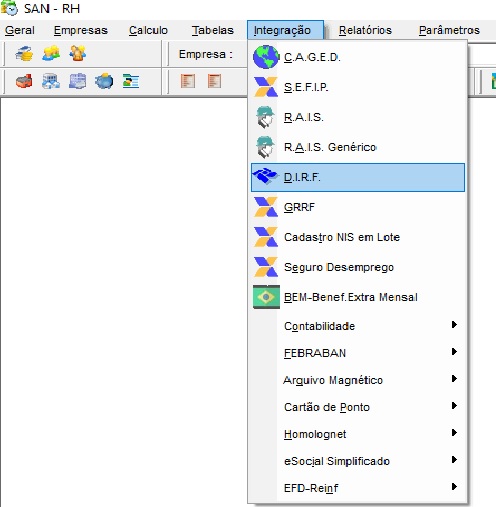Screen dimensions: 496x507
Task: Expand the Homolognet submenu arrow
Action: [x=454, y=432]
